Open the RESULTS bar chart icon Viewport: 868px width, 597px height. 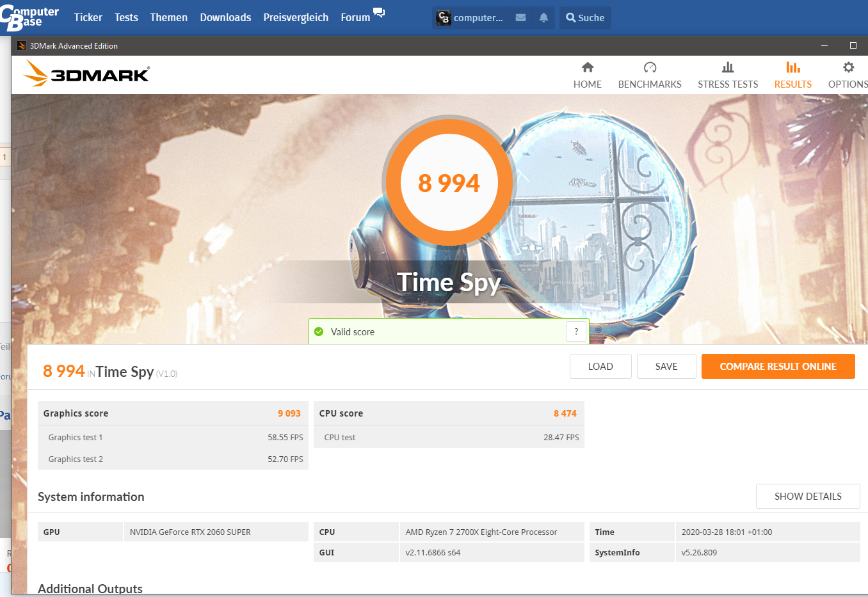tap(793, 67)
